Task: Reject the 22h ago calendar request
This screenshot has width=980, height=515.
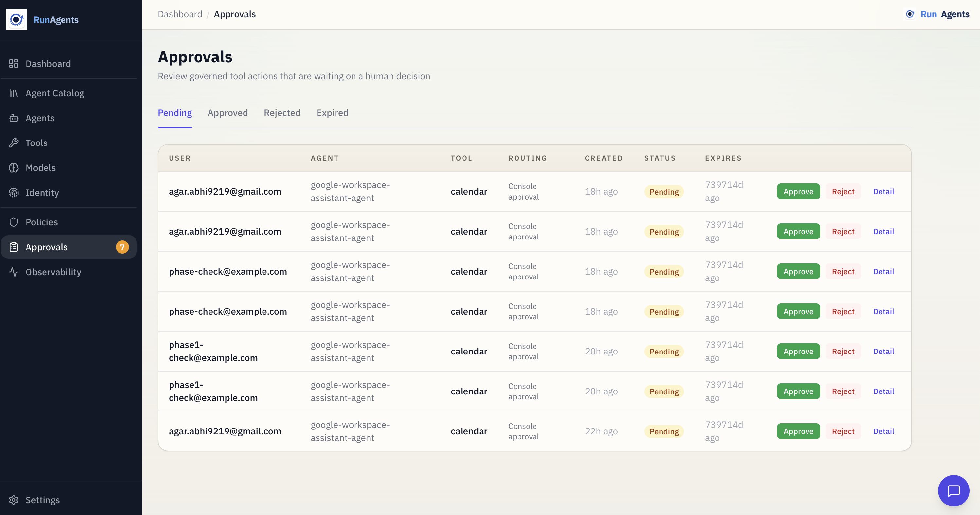Action: 843,431
